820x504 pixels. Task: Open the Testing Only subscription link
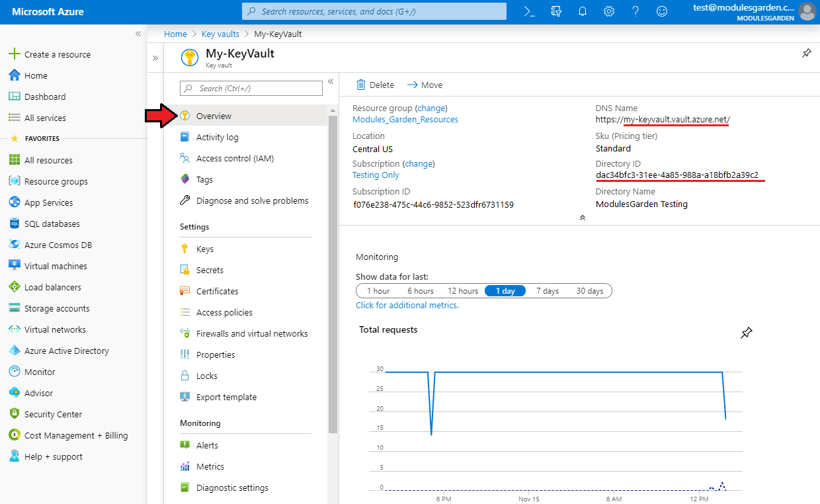376,175
